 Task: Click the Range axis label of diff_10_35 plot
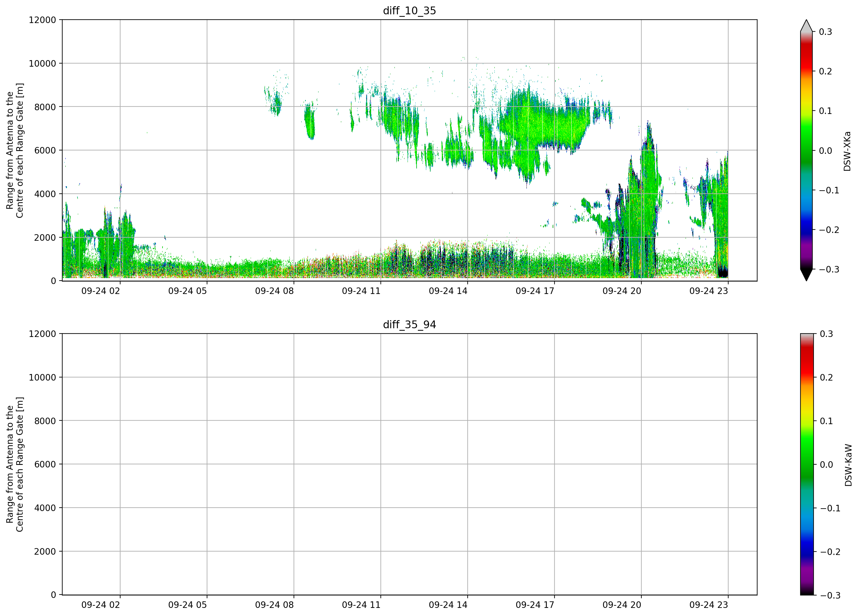(x=15, y=150)
